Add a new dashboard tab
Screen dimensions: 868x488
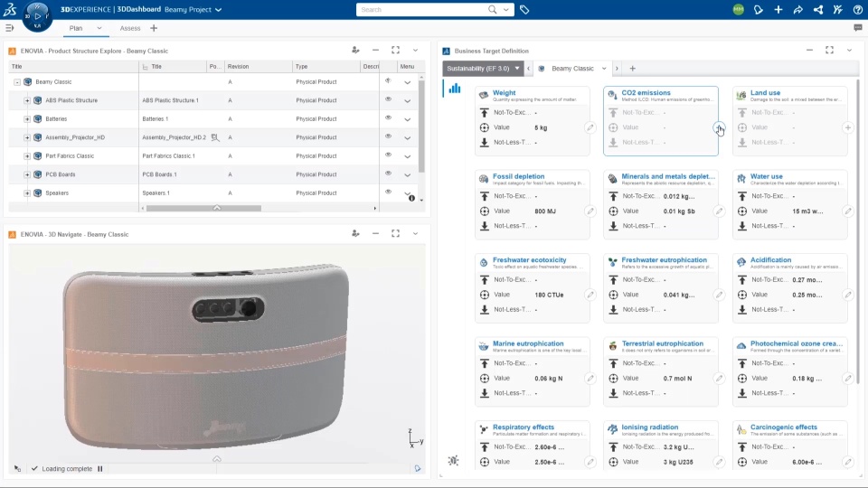pyautogui.click(x=154, y=28)
